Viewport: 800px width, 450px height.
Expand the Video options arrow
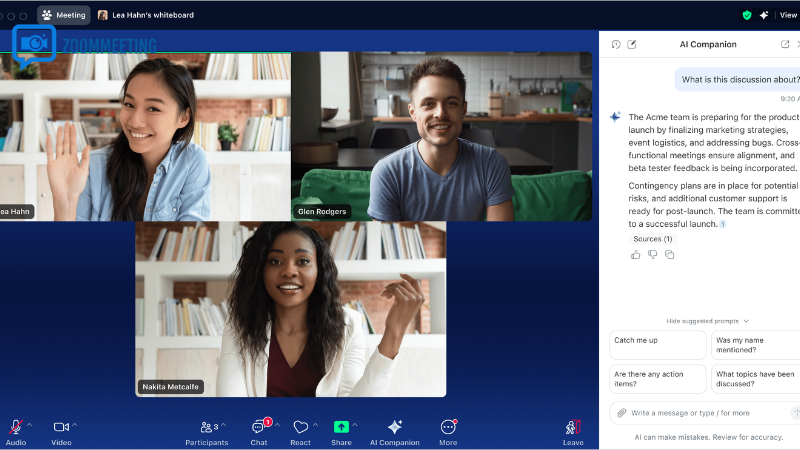75,425
